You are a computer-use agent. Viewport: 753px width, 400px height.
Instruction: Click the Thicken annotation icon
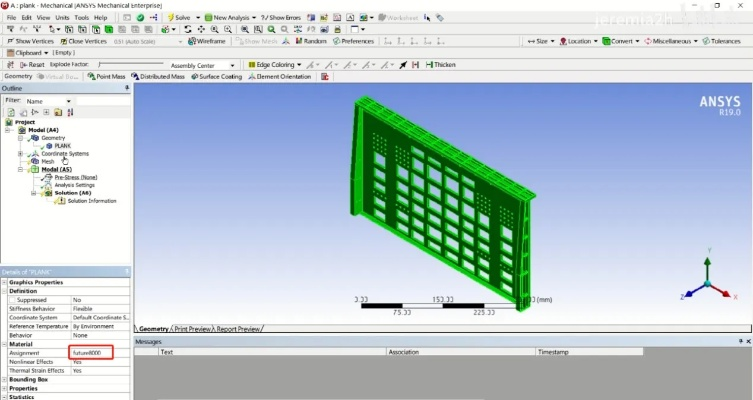click(440, 65)
